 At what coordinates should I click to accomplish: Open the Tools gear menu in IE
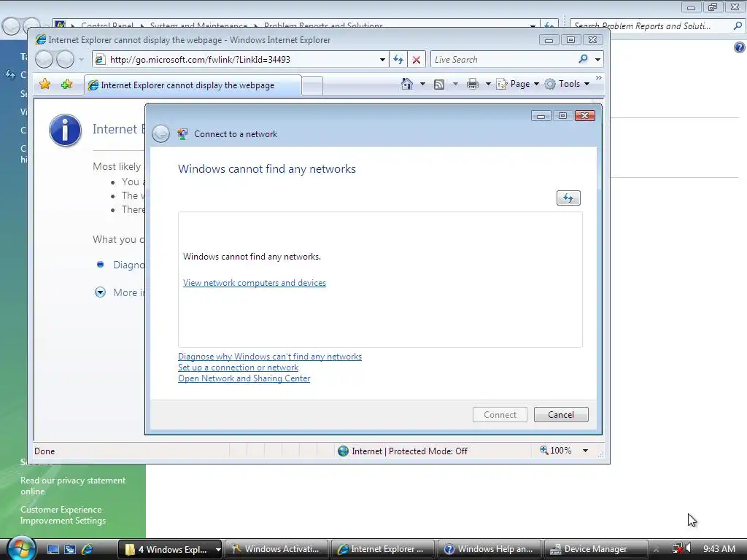(567, 84)
